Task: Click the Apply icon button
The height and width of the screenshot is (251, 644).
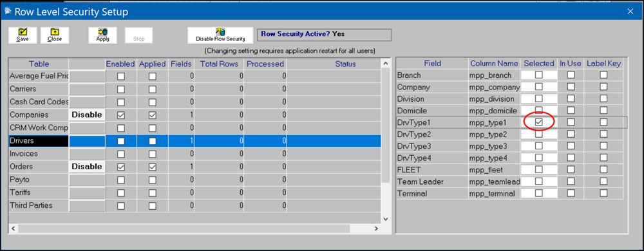Action: pos(102,35)
